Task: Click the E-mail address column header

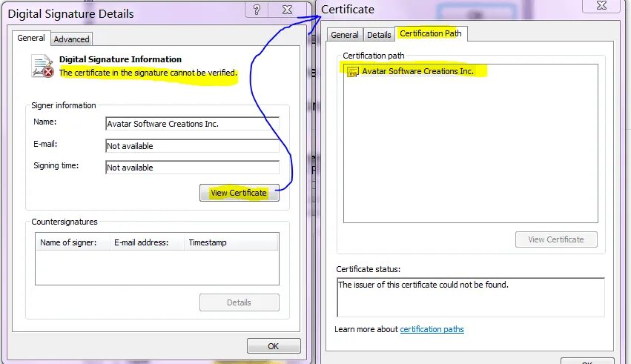Action: point(147,242)
